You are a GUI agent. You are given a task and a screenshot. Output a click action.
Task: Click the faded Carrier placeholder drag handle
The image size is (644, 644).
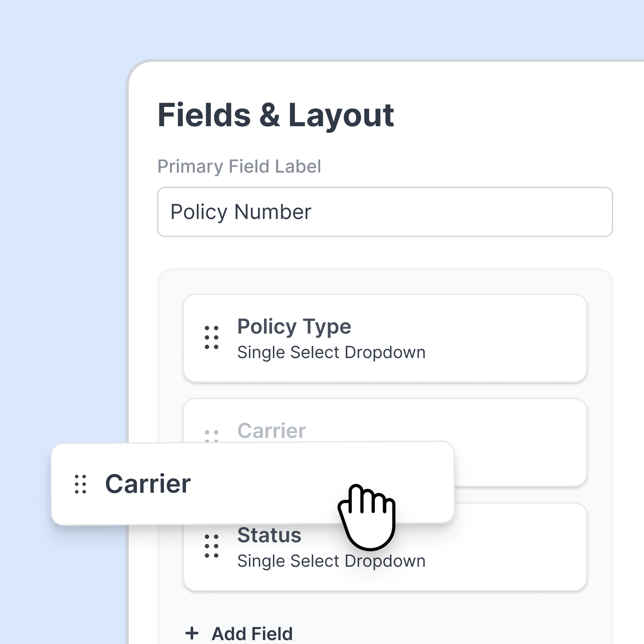click(x=211, y=435)
